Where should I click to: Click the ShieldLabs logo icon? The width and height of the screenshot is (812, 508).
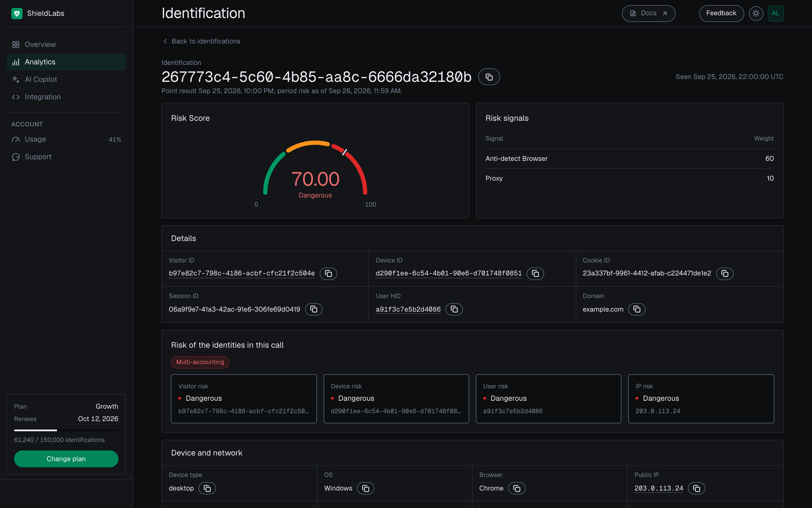[x=17, y=14]
